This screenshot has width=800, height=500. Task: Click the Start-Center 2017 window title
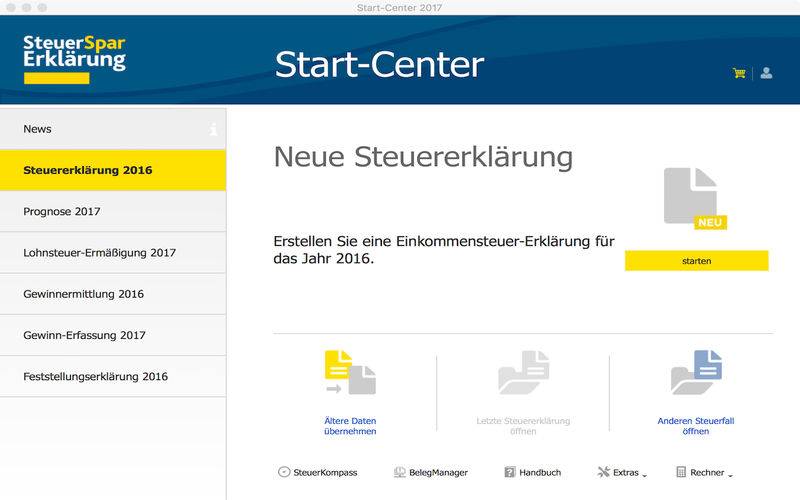tap(399, 8)
